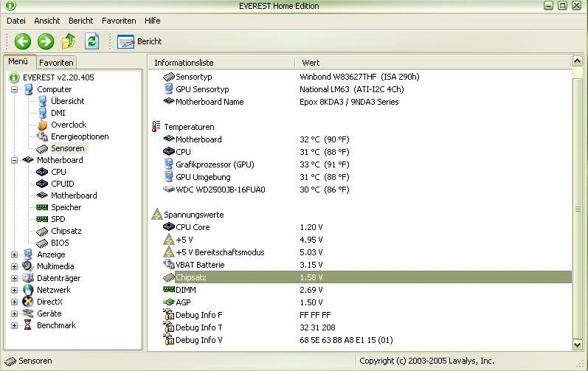The image size is (588, 371).
Task: Expand the Netzwerk tree node
Action: (14, 290)
